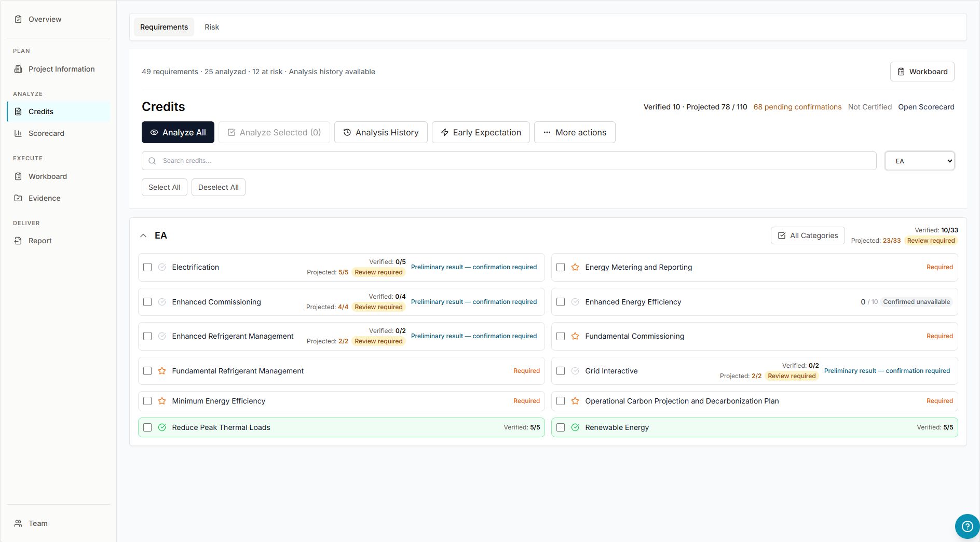This screenshot has width=980, height=542.
Task: Click the All Categories button
Action: [x=808, y=235]
